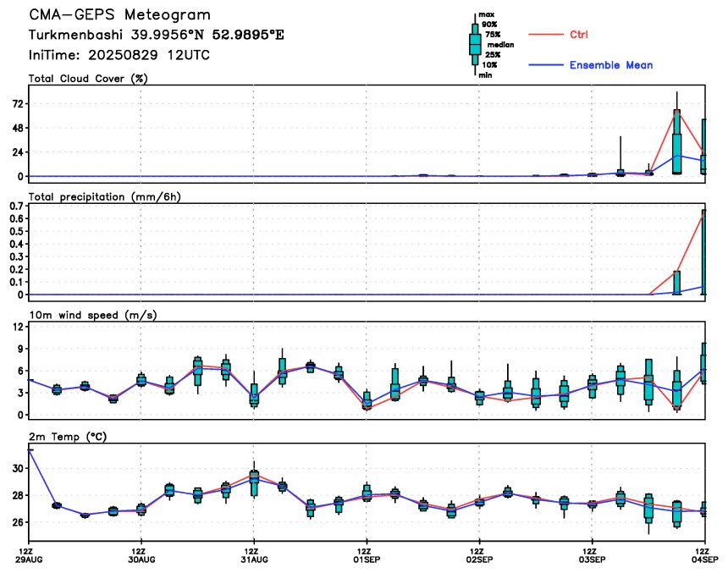Click the 12Z 31AUG time axis label
The width and height of the screenshot is (728, 573).
(254, 555)
